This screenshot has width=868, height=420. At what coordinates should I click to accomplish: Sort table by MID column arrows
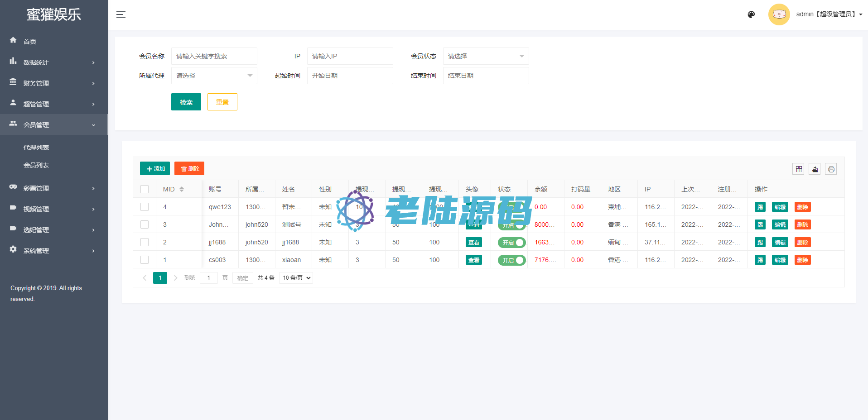pos(182,189)
